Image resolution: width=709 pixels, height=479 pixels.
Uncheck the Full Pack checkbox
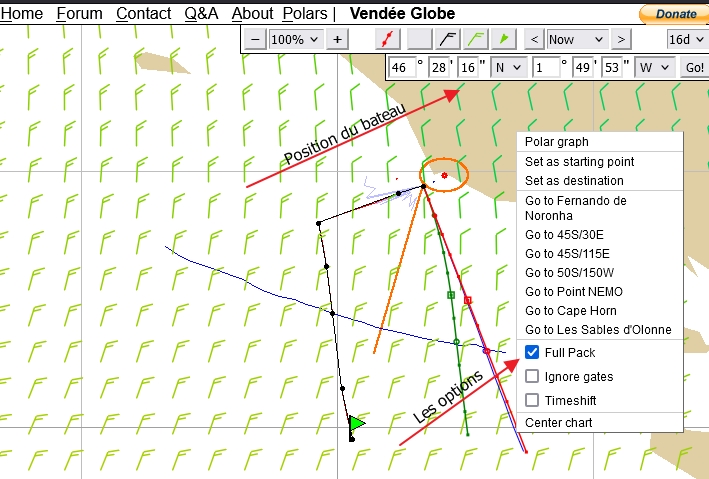pos(532,352)
